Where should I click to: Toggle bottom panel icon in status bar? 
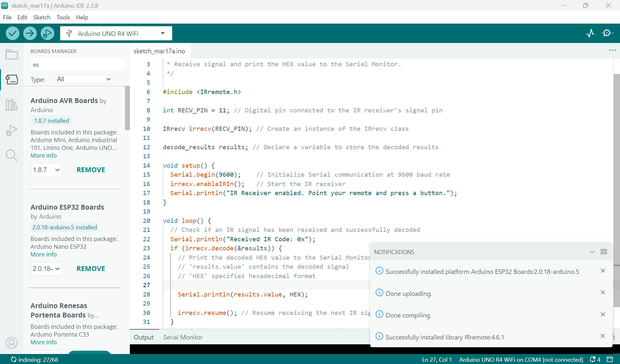610,359
